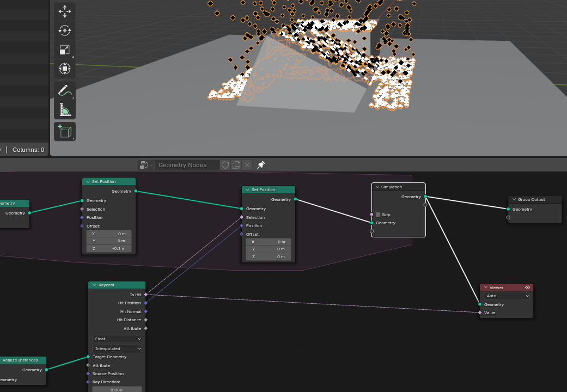Enable the Skip checkbox in Simulation node
Screen dimensions: 567x392
378,215
